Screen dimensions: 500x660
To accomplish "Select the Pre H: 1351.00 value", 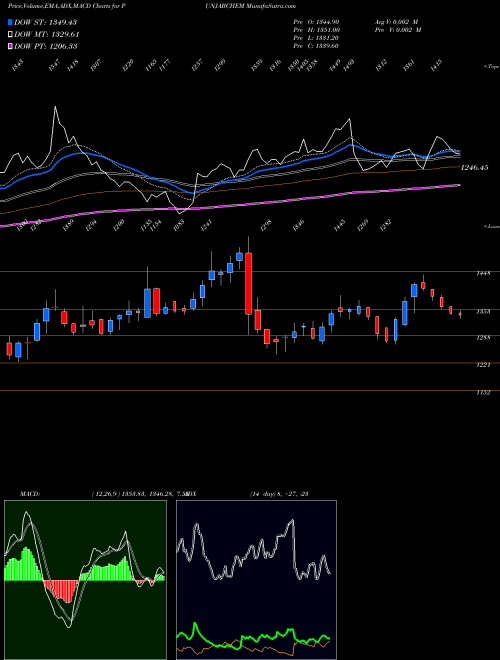I will [x=316, y=30].
